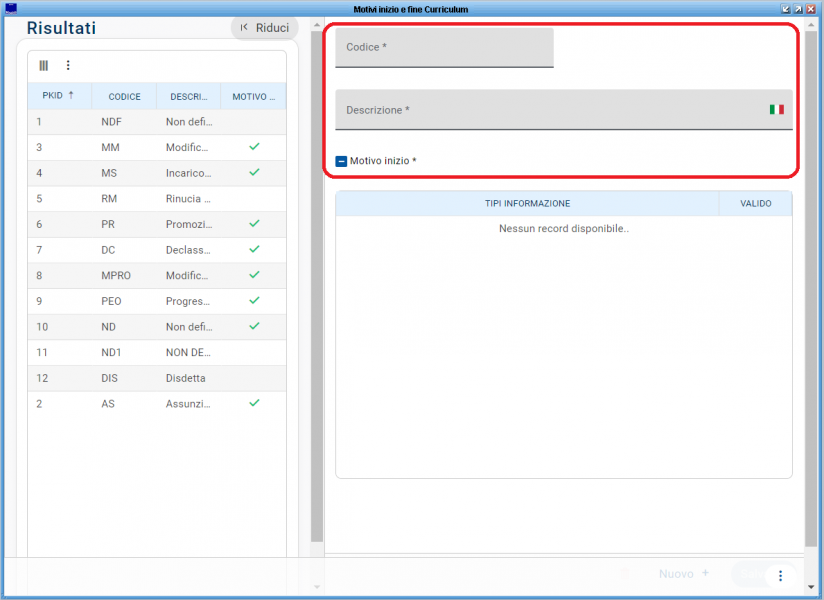Click the Nessun record disponibile message

(x=564, y=229)
